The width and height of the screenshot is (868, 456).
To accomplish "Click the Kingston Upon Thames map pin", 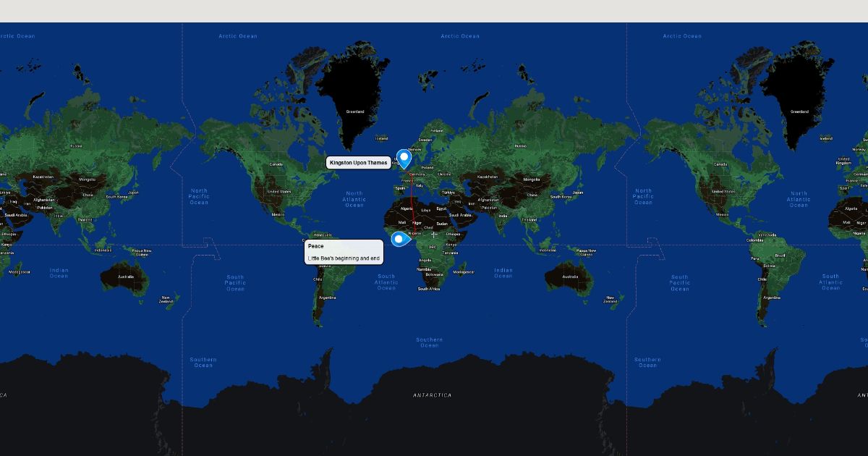I will pyautogui.click(x=404, y=158).
